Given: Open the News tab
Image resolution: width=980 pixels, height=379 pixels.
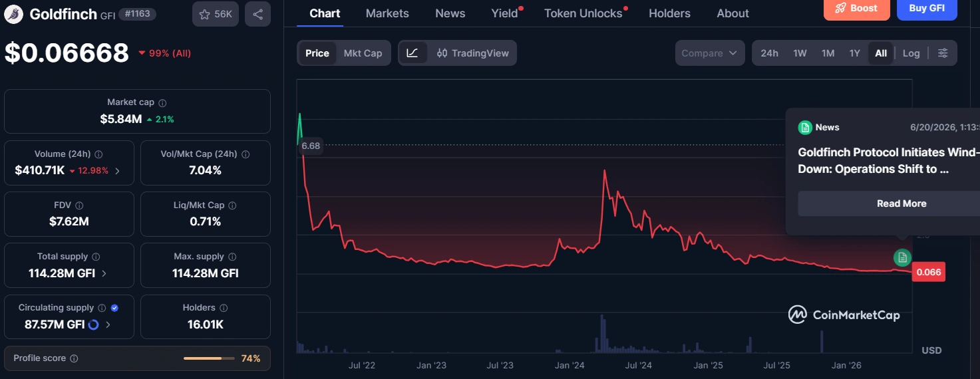Looking at the screenshot, I should [x=450, y=13].
